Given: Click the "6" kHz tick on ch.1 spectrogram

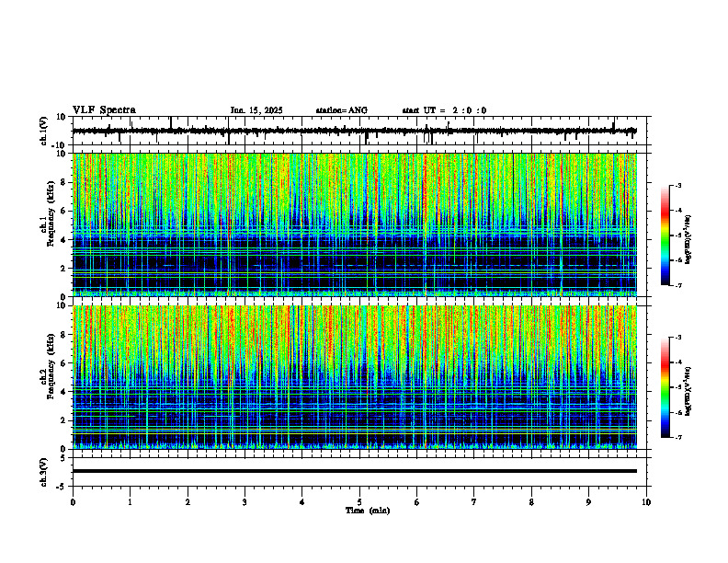Looking at the screenshot, I should (64, 211).
